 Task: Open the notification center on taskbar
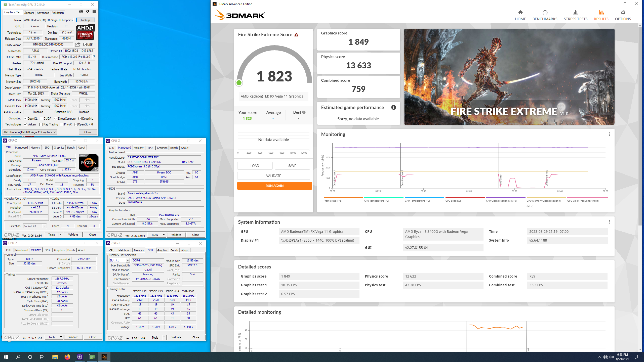[636, 357]
